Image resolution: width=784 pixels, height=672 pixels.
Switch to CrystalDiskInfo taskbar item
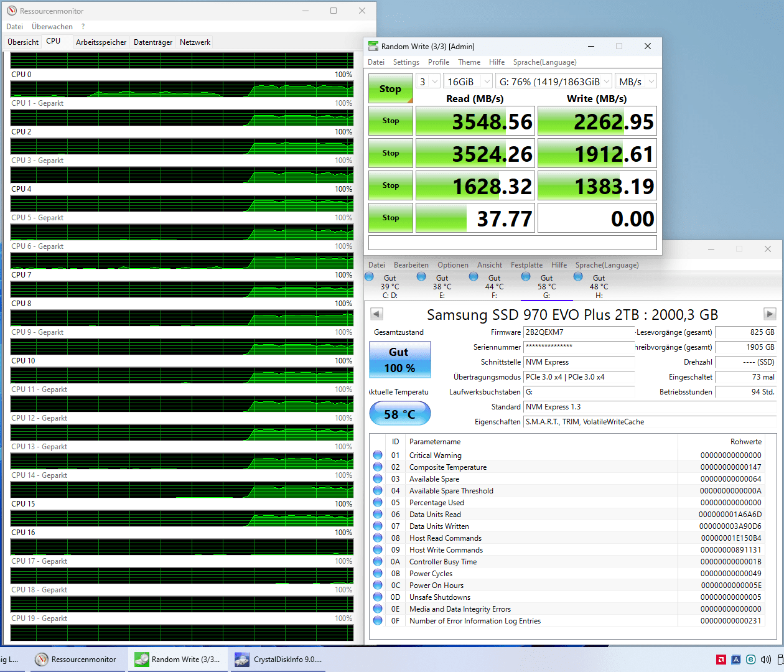(x=278, y=660)
